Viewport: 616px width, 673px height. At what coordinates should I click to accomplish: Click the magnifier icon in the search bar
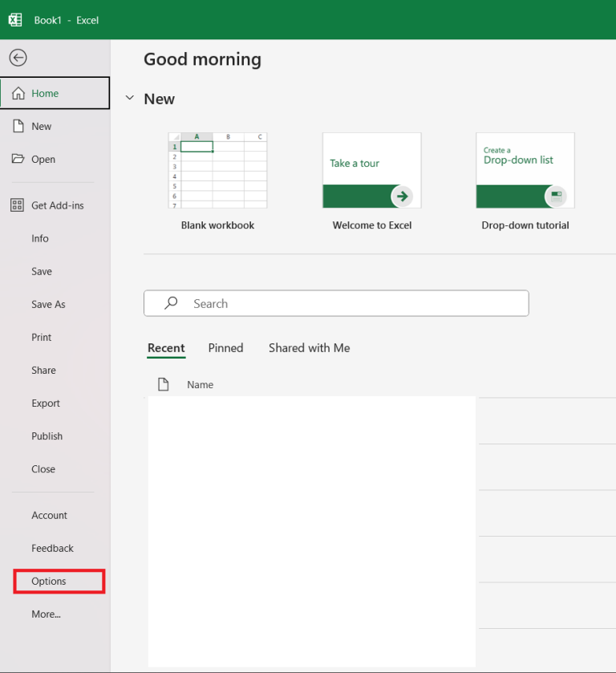[x=170, y=303]
